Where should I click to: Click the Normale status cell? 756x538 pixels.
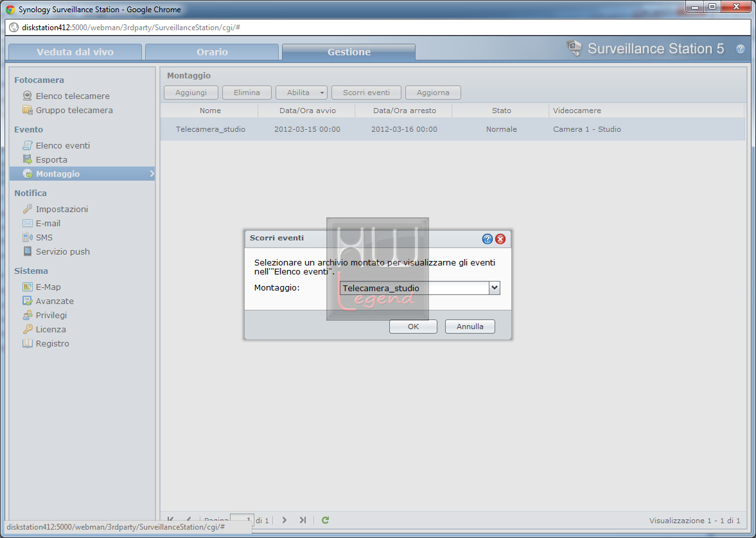tap(502, 129)
